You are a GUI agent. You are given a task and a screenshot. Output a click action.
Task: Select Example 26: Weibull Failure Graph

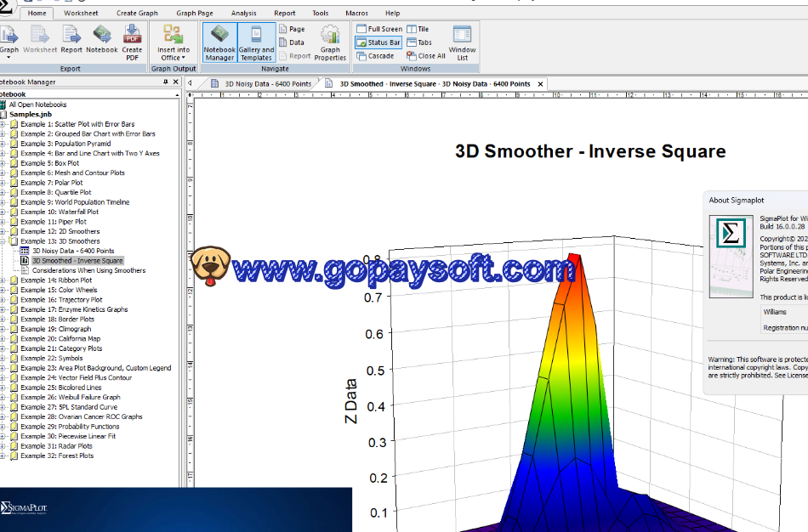click(70, 397)
